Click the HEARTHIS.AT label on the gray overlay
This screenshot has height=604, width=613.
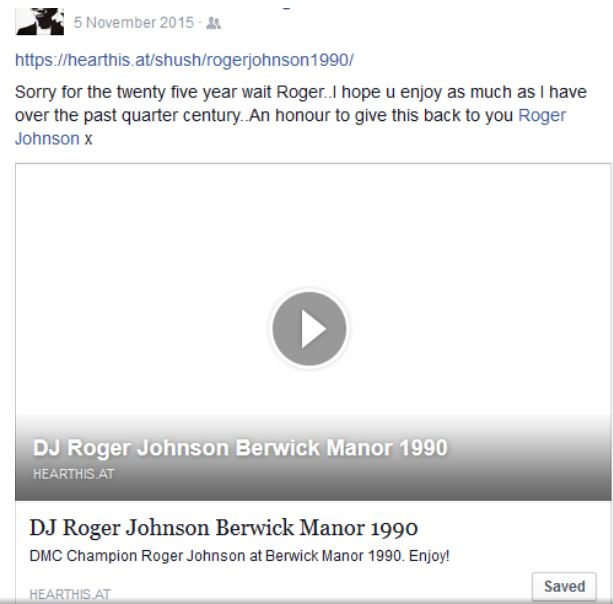73,474
